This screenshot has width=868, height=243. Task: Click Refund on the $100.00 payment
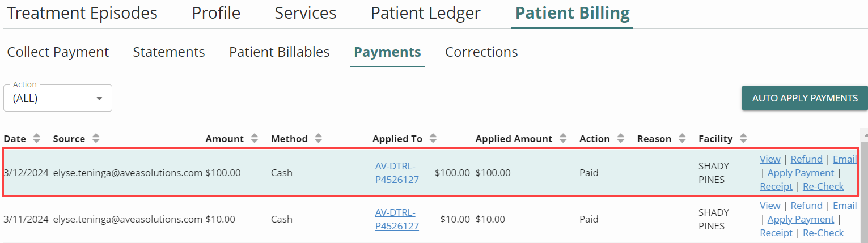(806, 159)
